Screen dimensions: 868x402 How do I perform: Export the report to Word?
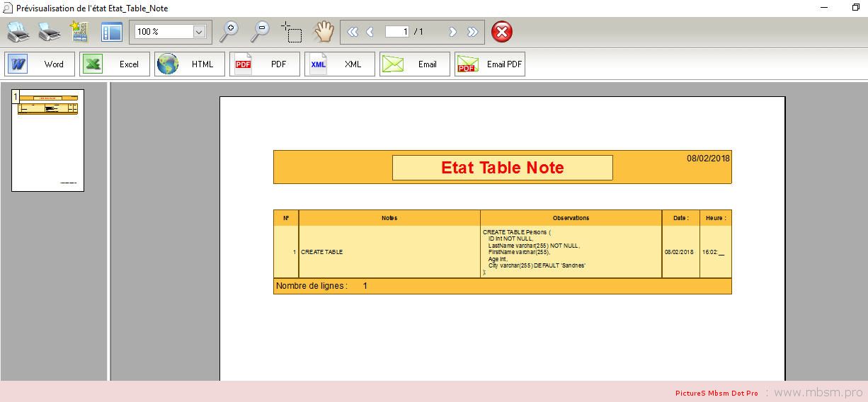click(x=40, y=64)
